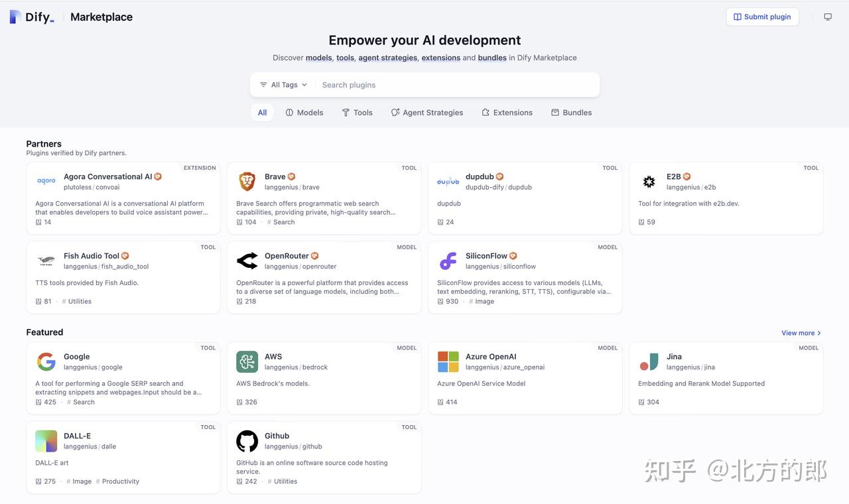Click the Azure OpenAI logo
Screen dimensions: 849x504
tap(448, 361)
